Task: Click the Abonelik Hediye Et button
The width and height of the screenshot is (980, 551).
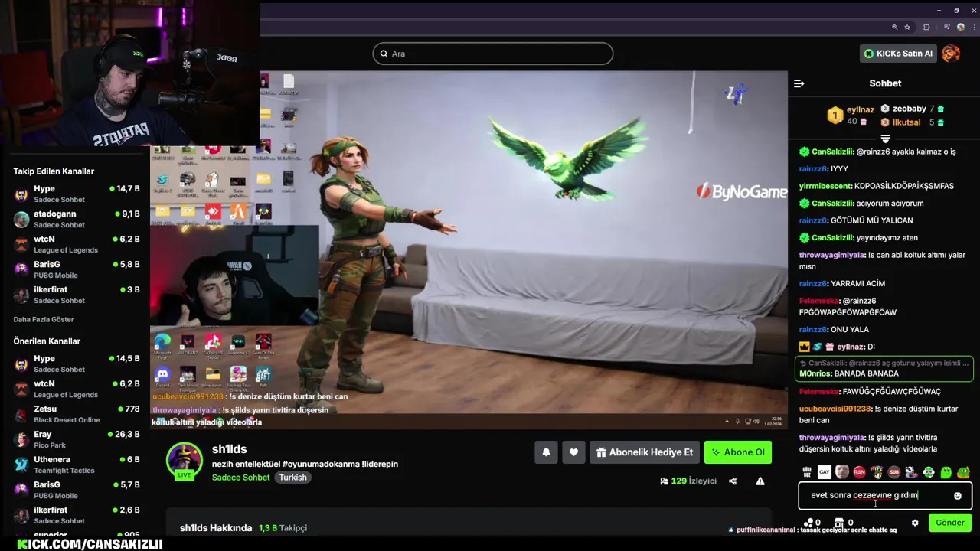Action: [x=645, y=452]
